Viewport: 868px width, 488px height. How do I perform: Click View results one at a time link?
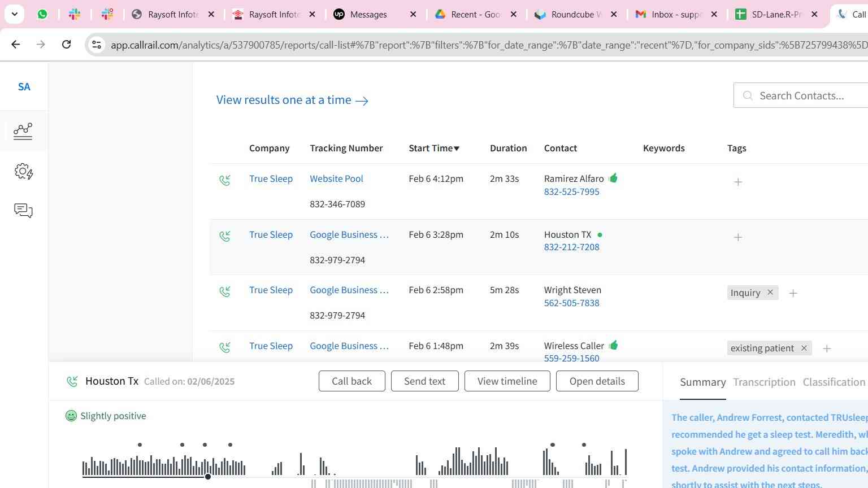[x=292, y=100]
